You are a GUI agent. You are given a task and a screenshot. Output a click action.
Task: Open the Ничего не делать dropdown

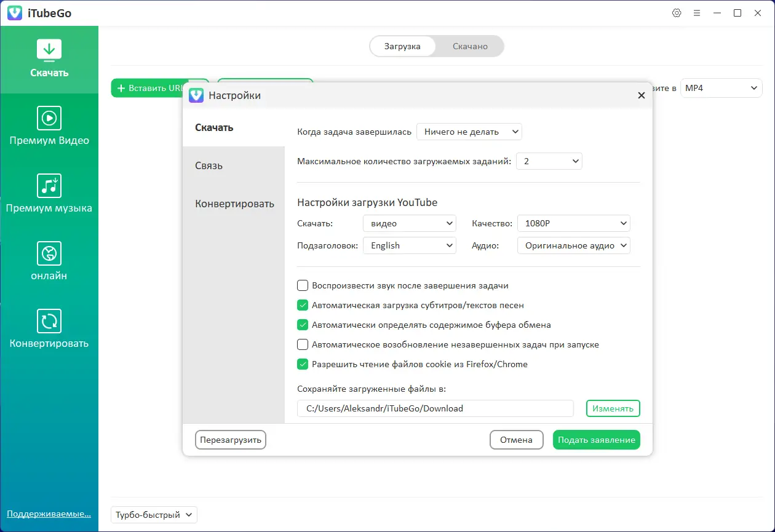469,132
